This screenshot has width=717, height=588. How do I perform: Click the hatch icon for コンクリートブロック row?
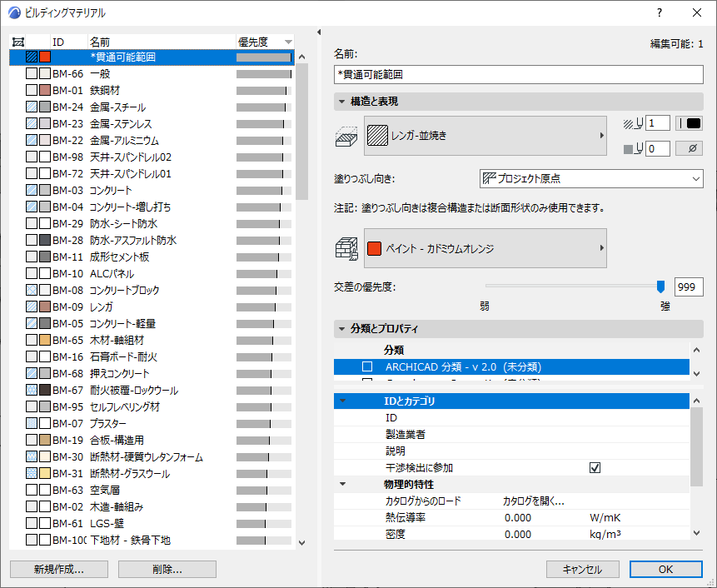pos(32,290)
